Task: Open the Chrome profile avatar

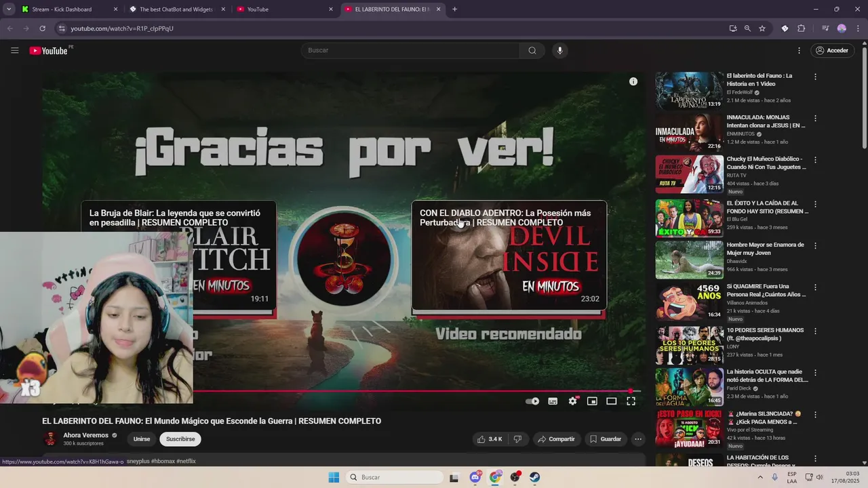Action: [x=842, y=28]
